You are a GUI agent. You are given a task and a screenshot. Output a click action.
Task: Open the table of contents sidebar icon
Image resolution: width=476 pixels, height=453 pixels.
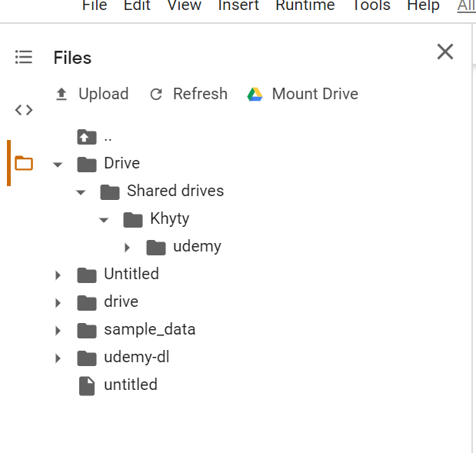click(x=24, y=57)
